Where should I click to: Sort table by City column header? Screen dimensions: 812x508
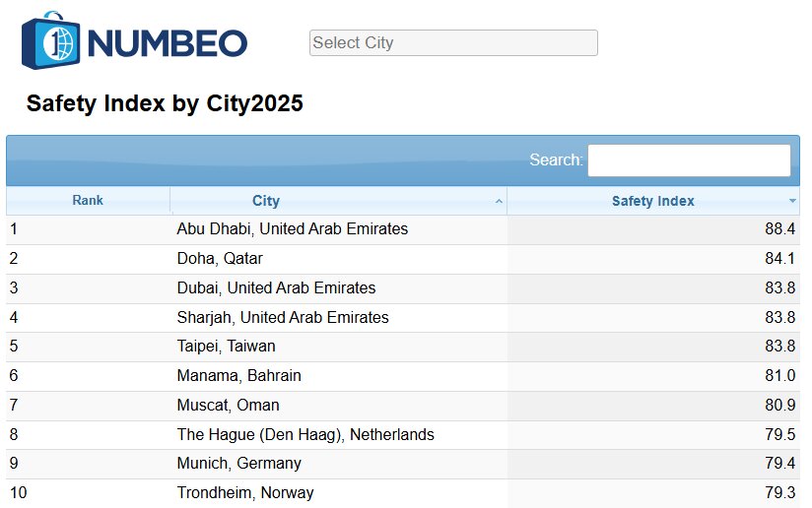pos(266,201)
